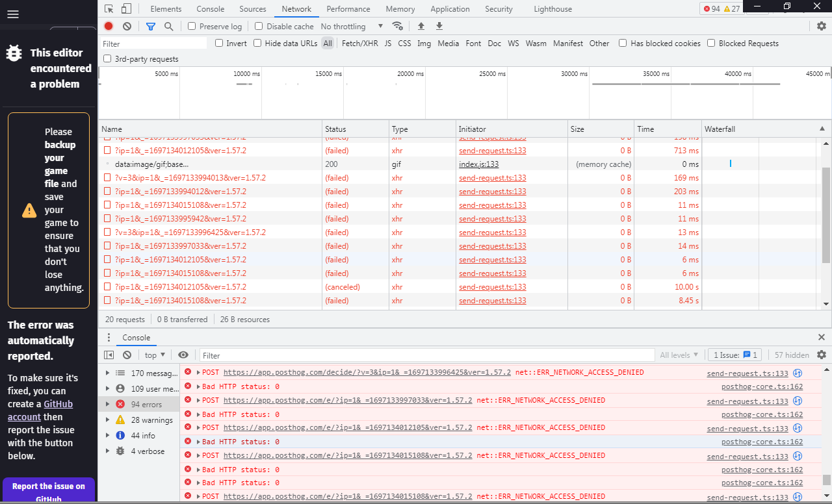832x504 pixels.
Task: Import a HAR file
Action: (421, 26)
